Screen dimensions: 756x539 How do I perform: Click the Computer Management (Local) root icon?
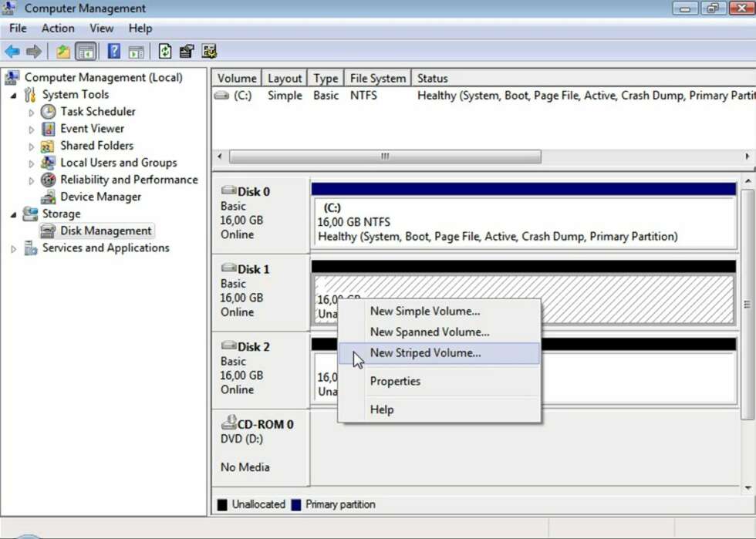[x=12, y=78]
